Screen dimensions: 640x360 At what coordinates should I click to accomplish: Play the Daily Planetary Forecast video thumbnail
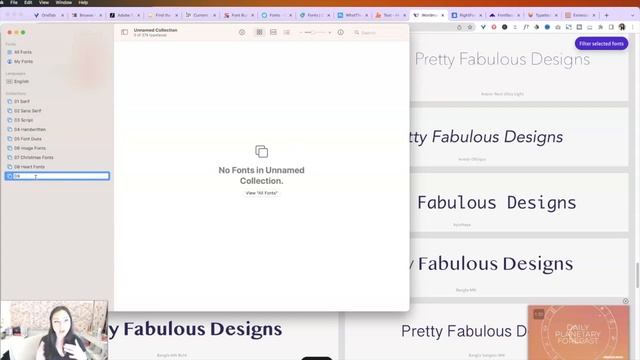tap(578, 333)
